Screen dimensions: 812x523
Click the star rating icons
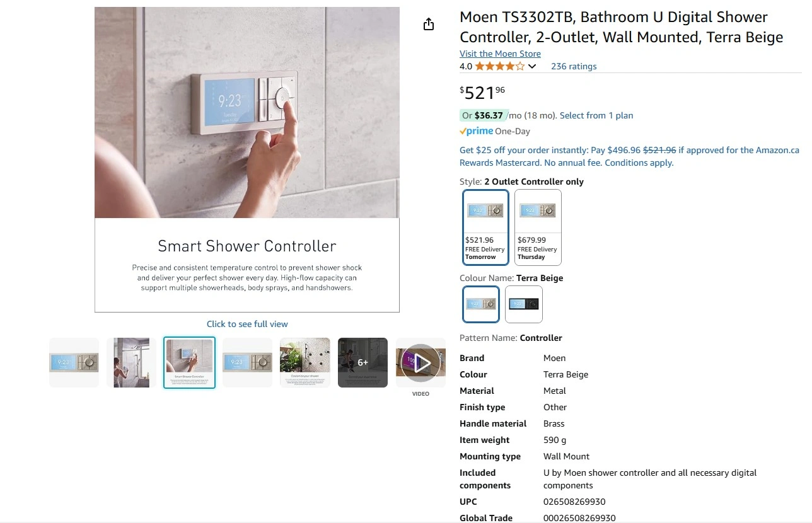499,66
